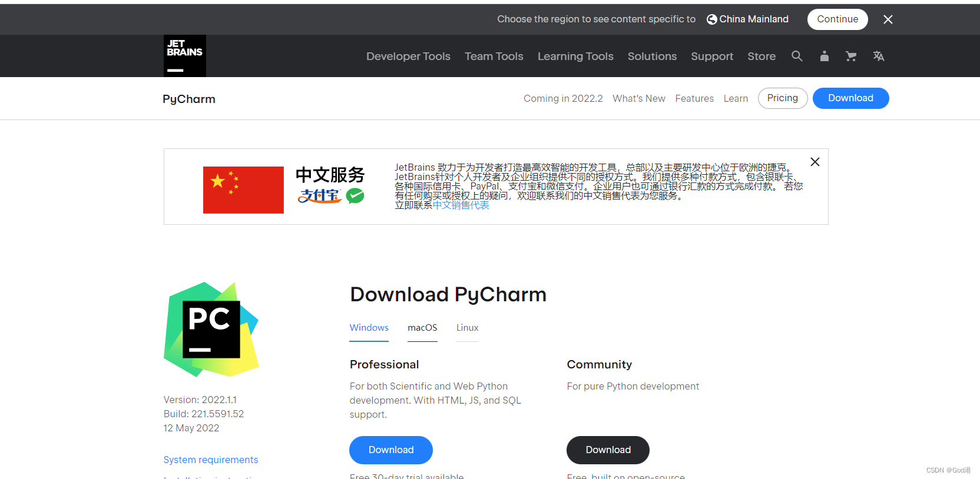
Task: Select the Windows tab
Action: (x=369, y=328)
